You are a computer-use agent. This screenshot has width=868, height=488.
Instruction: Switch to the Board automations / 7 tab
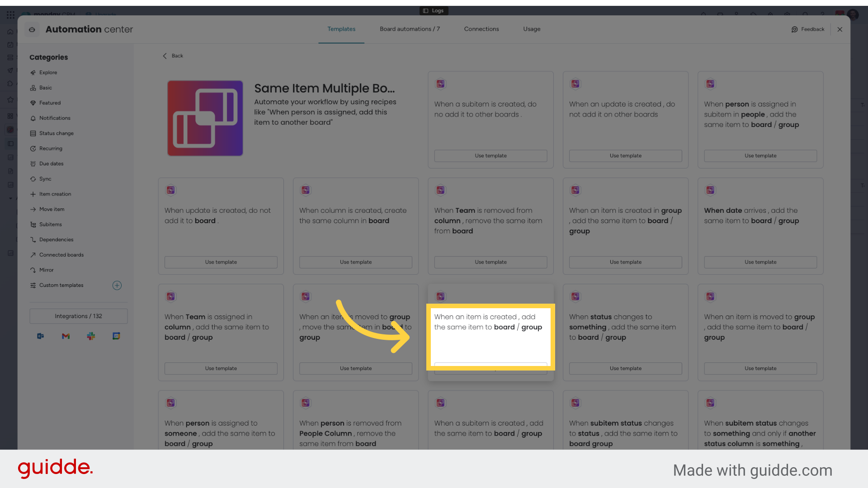tap(410, 29)
